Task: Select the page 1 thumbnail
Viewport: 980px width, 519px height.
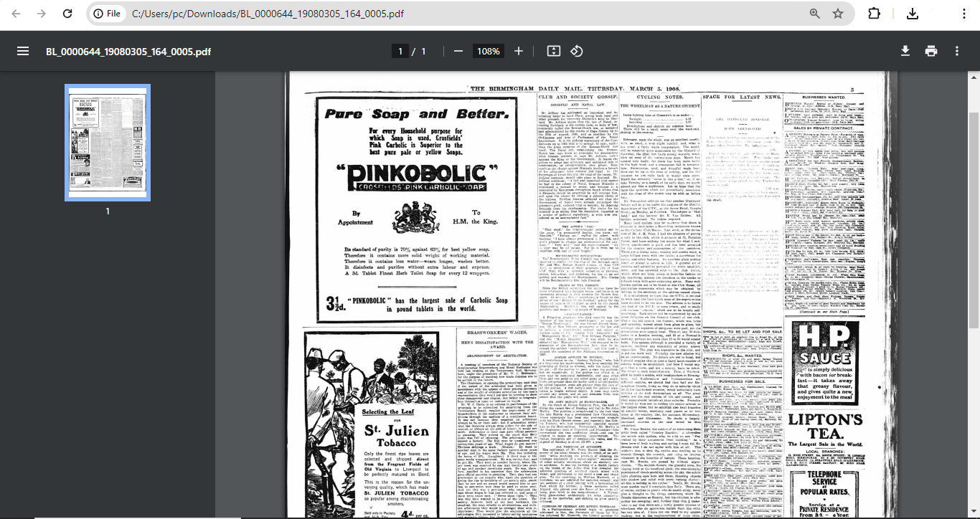Action: [108, 143]
